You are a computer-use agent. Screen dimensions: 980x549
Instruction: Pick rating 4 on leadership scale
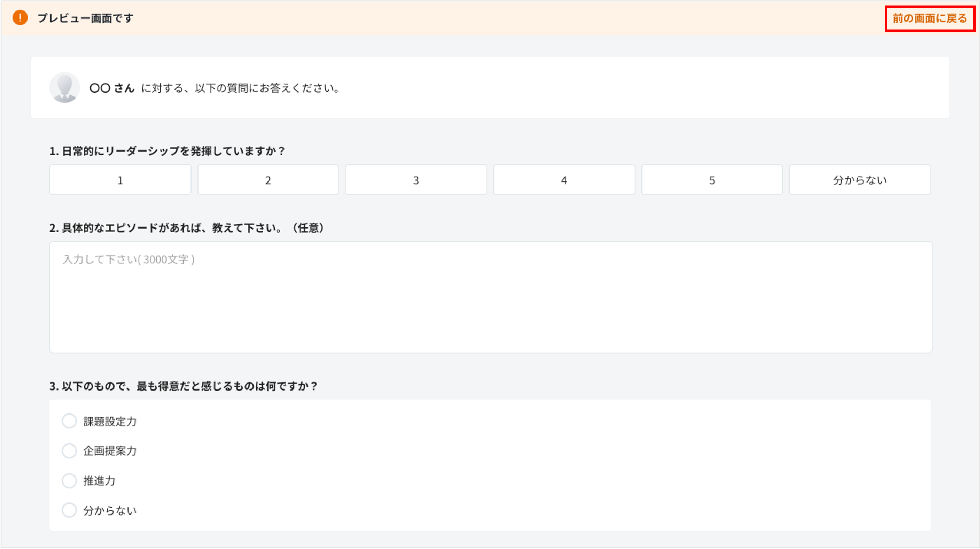coord(564,180)
